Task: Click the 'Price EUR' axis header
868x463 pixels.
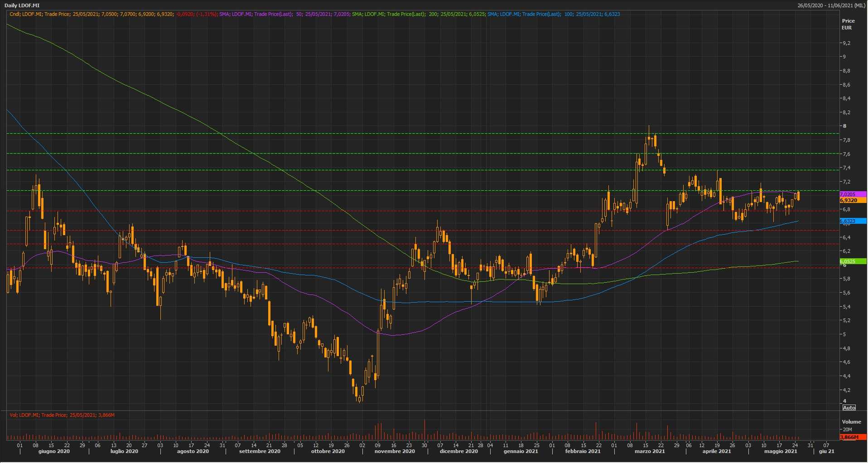Action: 848,24
